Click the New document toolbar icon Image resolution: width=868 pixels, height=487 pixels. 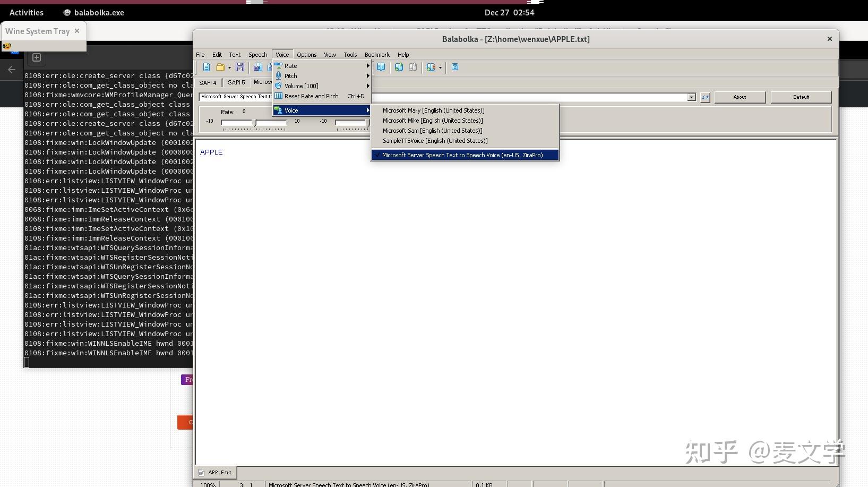(207, 67)
